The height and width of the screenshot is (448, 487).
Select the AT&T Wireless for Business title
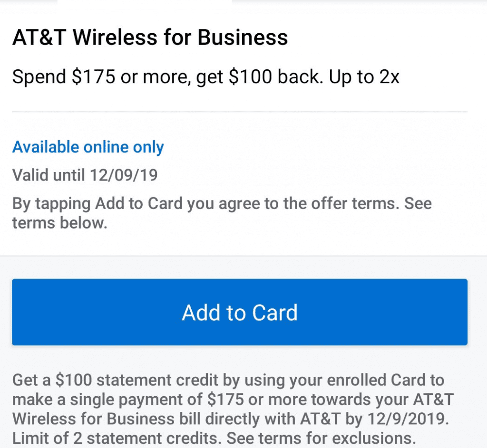150,38
